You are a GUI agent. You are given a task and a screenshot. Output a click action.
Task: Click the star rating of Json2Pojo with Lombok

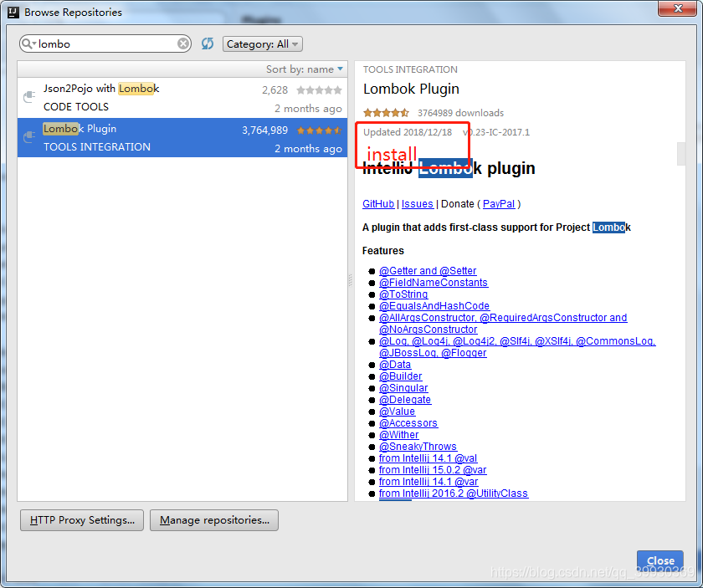[x=319, y=90]
